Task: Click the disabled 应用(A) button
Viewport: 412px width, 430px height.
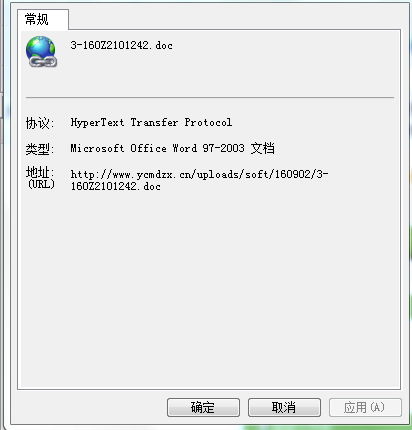Action: pos(365,407)
